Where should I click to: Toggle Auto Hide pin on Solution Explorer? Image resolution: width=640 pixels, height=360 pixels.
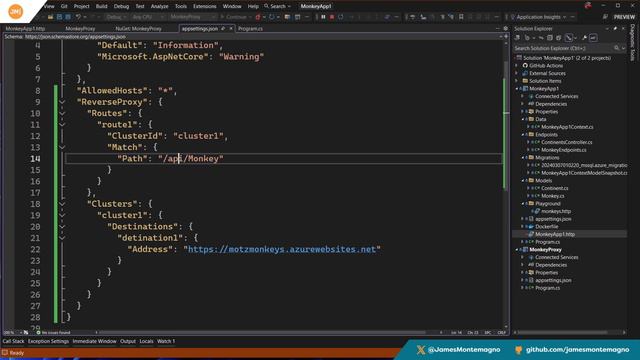615,29
